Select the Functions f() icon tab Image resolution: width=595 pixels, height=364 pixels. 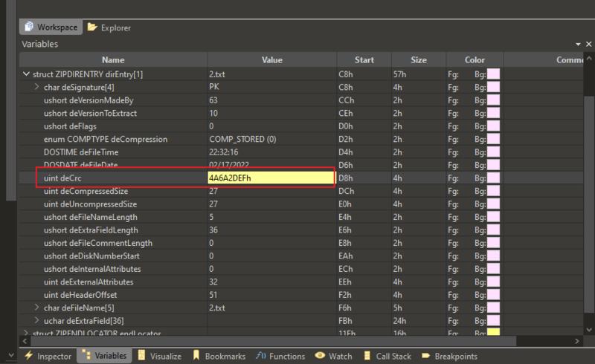pos(261,356)
